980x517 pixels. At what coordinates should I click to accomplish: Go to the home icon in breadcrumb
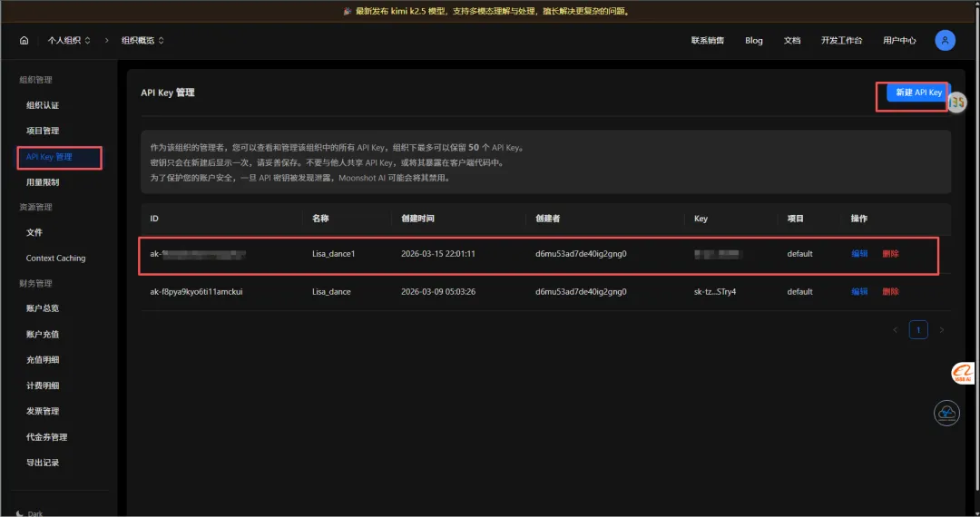tap(24, 41)
